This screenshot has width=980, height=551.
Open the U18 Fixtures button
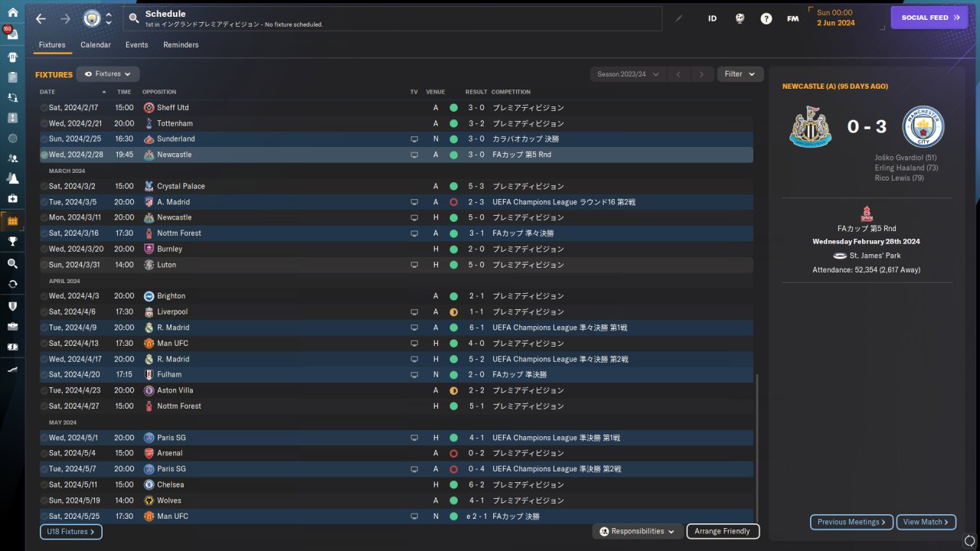71,531
